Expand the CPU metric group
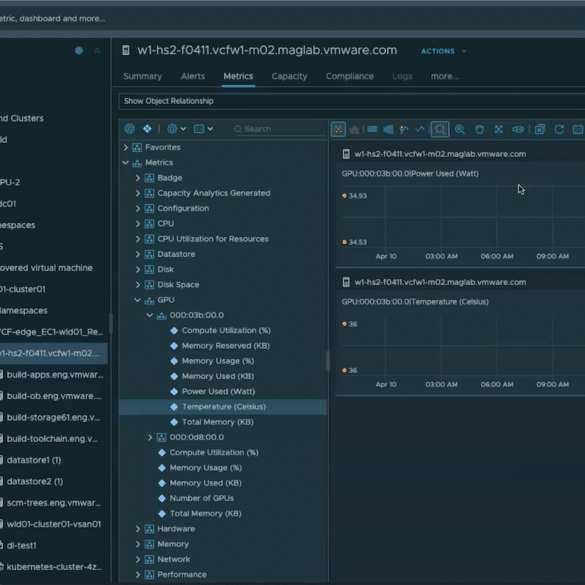The width and height of the screenshot is (585, 585). [138, 223]
